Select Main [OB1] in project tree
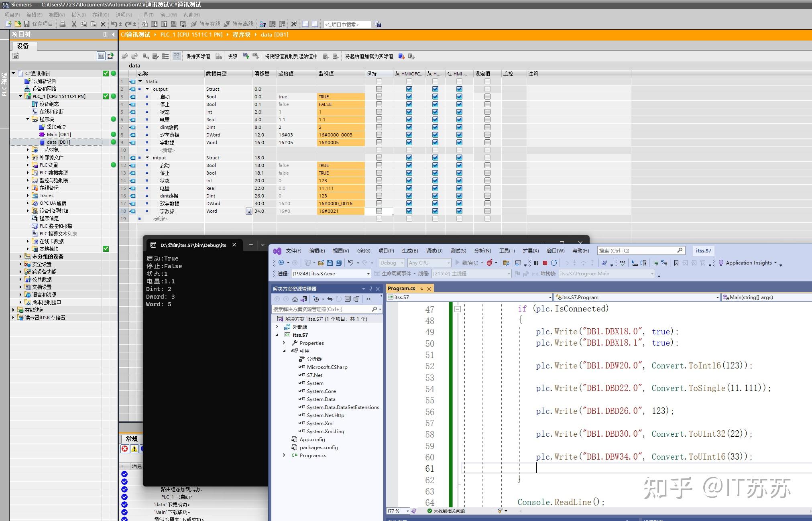812x521 pixels. pos(59,134)
